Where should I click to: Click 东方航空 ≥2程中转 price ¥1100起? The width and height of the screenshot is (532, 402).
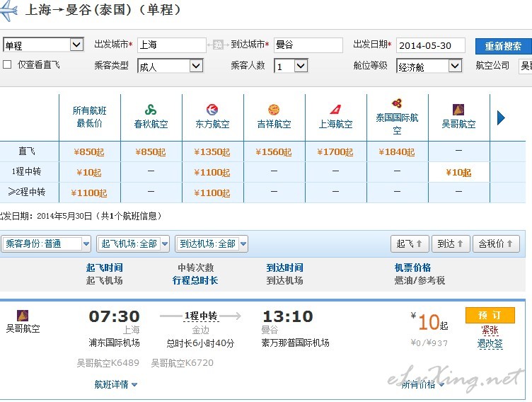pyautogui.click(x=212, y=193)
